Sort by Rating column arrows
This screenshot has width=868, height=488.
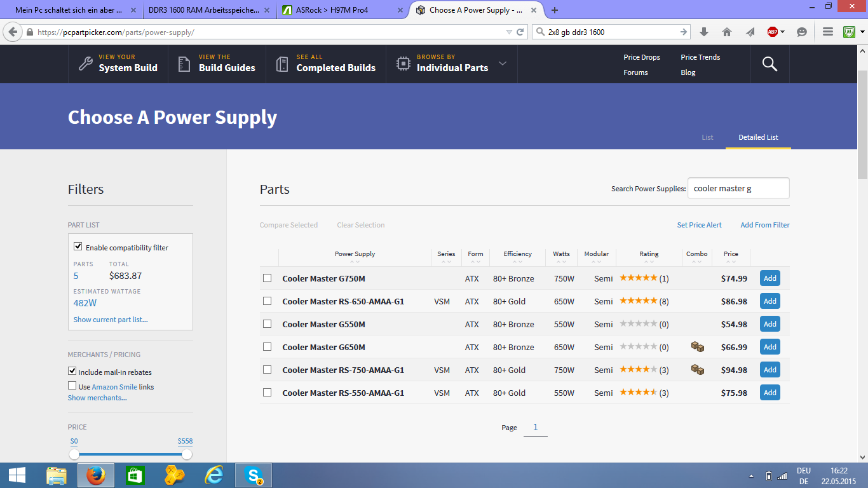tap(649, 262)
